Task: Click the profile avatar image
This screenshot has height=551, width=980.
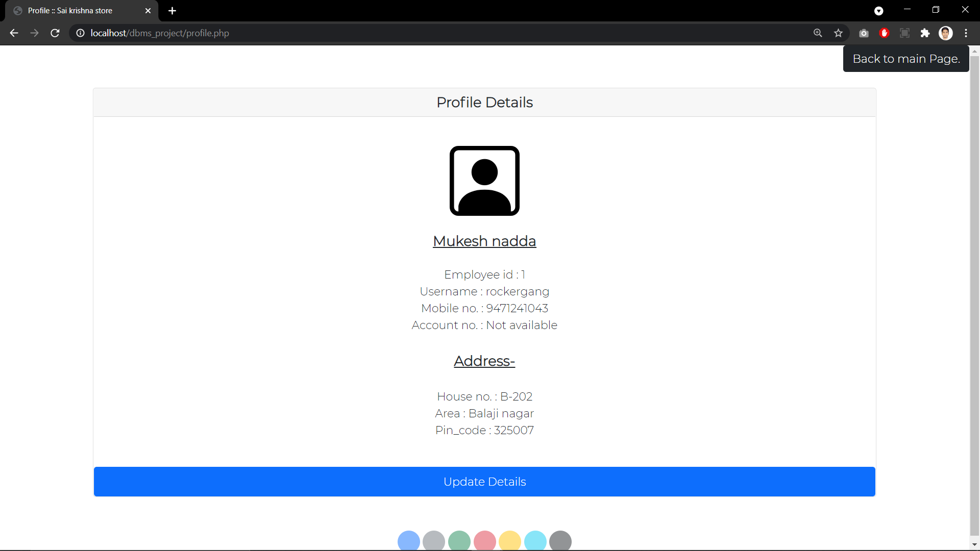Action: (x=484, y=181)
